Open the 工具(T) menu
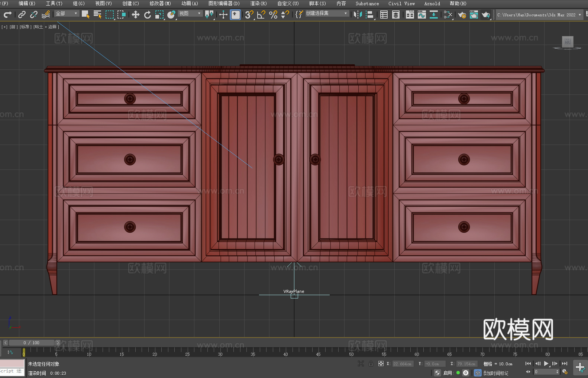The height and width of the screenshot is (378, 588). (54, 3)
